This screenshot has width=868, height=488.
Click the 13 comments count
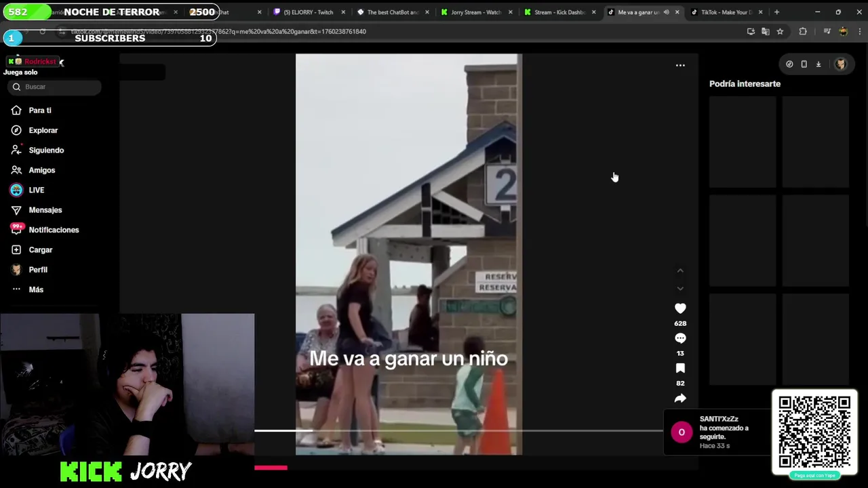[680, 354]
